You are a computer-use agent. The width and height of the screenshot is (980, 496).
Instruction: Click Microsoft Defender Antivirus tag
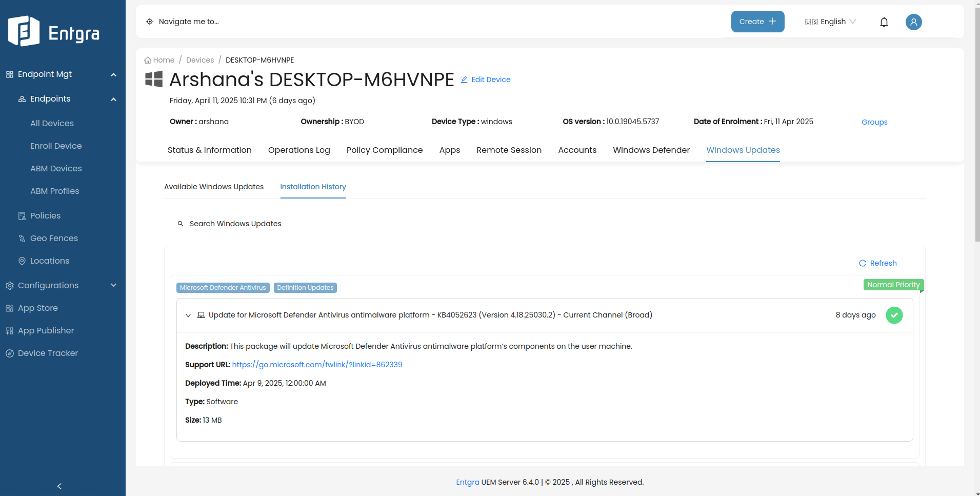(223, 288)
